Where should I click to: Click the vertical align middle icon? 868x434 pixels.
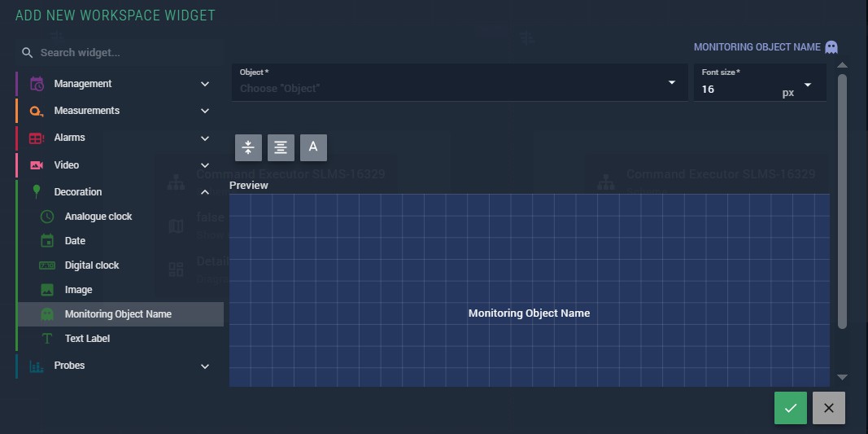point(248,147)
